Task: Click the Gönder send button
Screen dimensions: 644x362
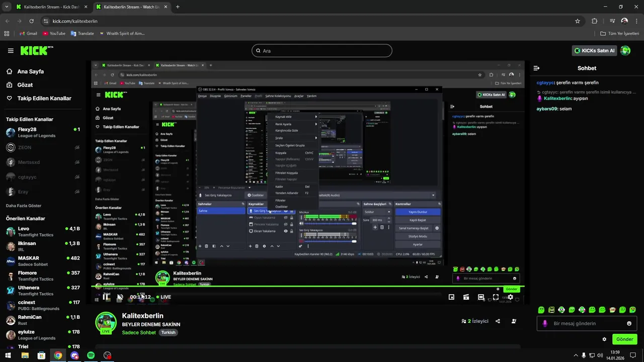Action: pos(624,339)
